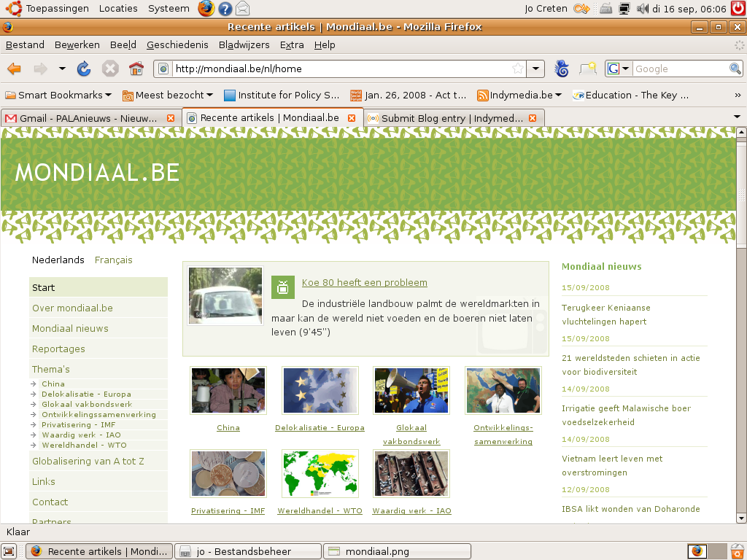Click the white car video thumbnail
The image size is (747, 560).
click(x=225, y=296)
